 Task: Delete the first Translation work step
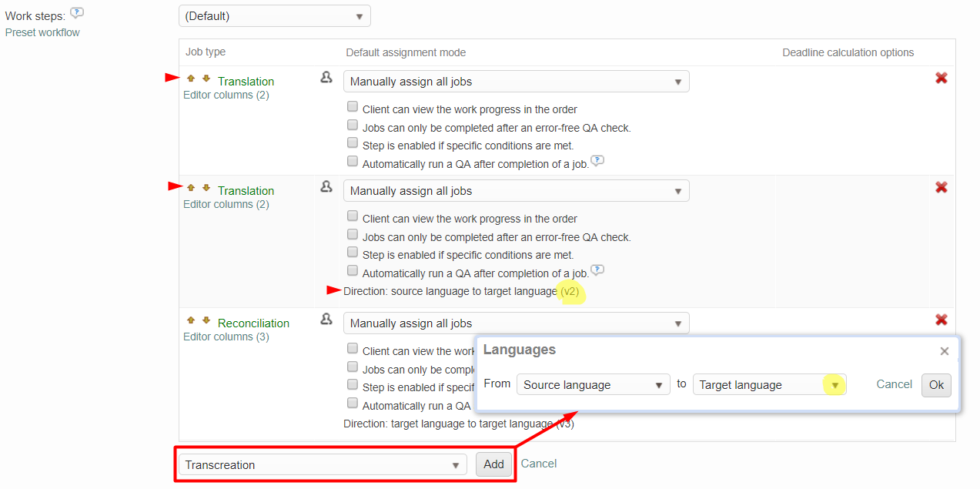(941, 79)
